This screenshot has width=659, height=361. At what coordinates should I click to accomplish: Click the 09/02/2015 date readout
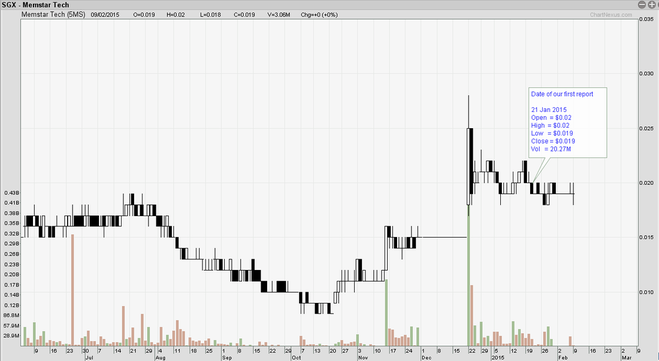(x=105, y=15)
